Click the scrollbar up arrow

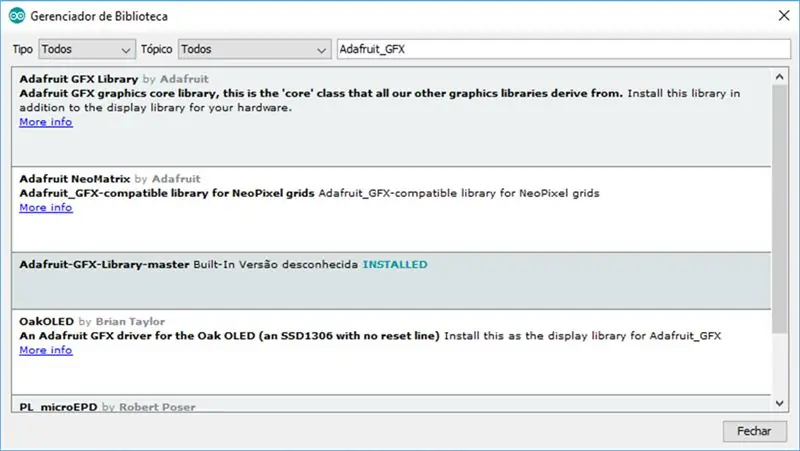[779, 77]
